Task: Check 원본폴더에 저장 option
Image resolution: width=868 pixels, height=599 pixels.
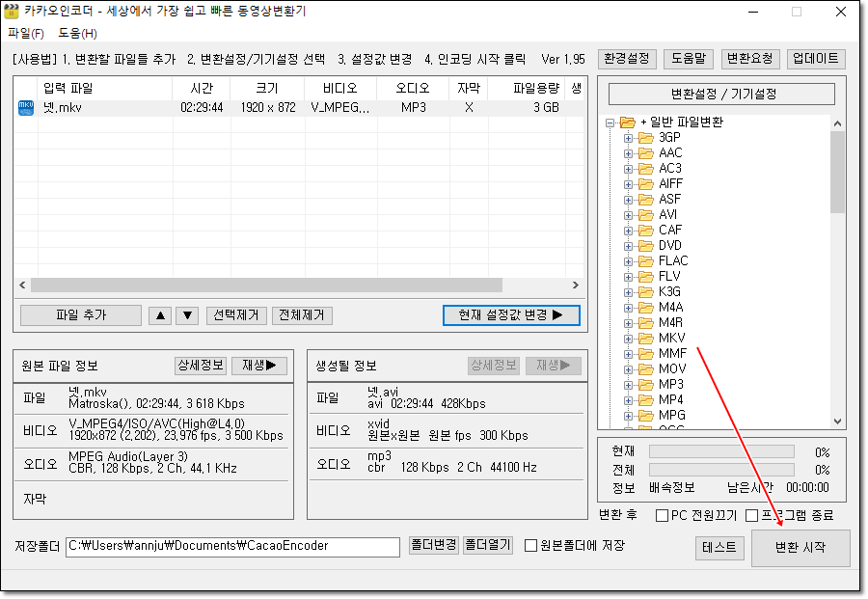Action: (530, 546)
